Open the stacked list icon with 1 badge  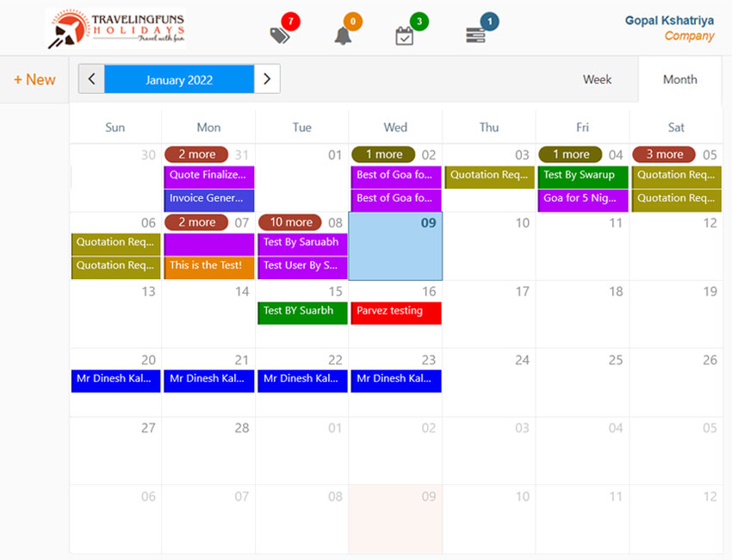(x=475, y=35)
